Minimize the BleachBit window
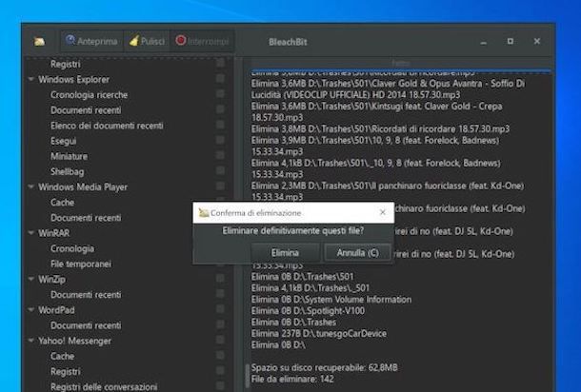 click(483, 42)
